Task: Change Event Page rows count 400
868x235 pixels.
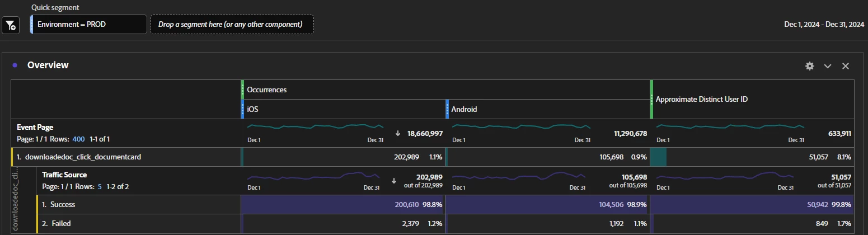Action: (78, 138)
